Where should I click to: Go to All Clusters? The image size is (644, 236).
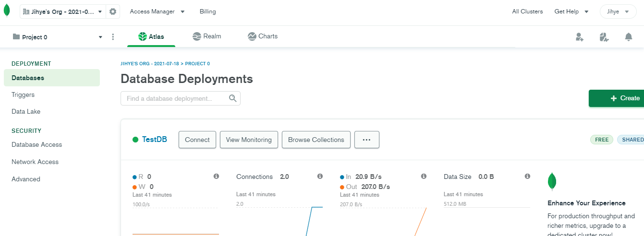click(527, 12)
